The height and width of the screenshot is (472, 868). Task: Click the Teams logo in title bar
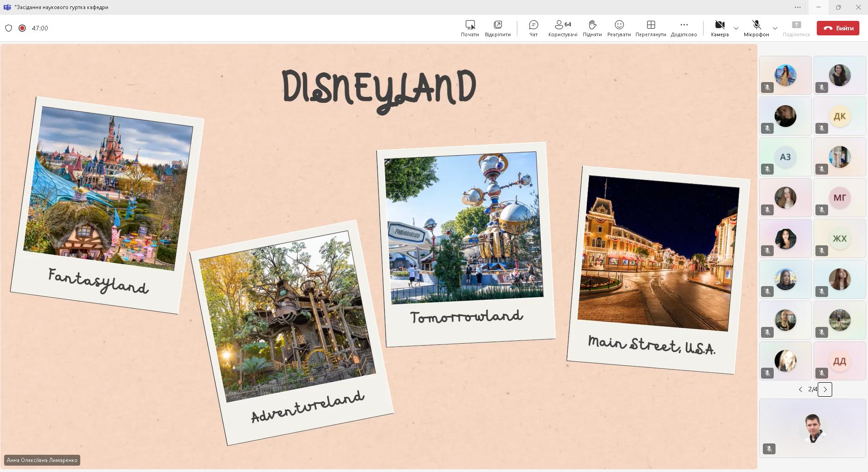(x=7, y=7)
